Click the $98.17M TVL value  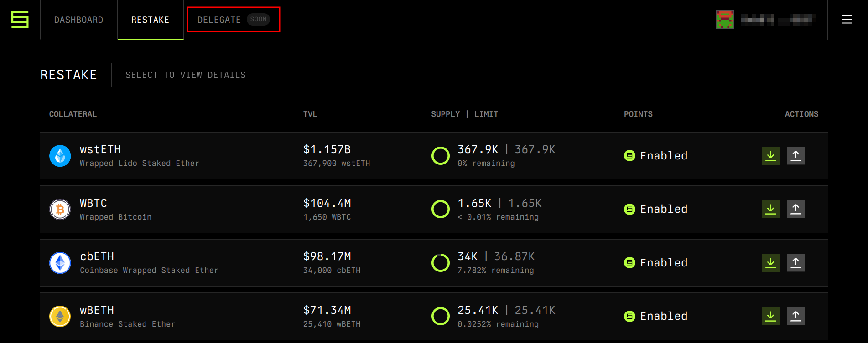point(327,256)
